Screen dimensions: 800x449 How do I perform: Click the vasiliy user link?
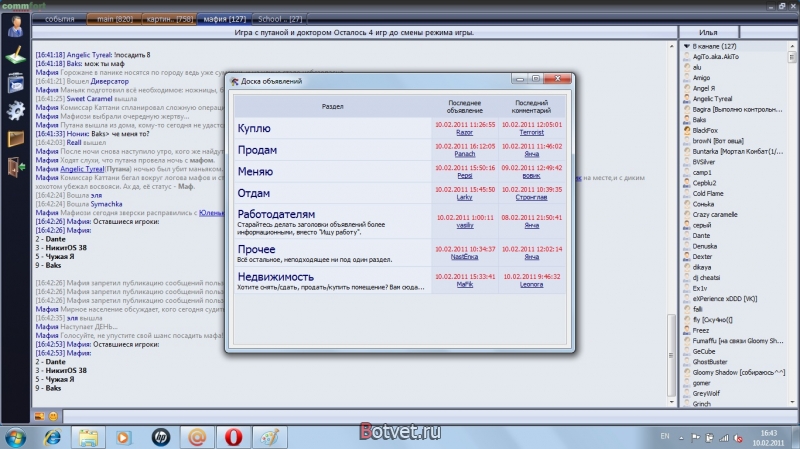464,225
